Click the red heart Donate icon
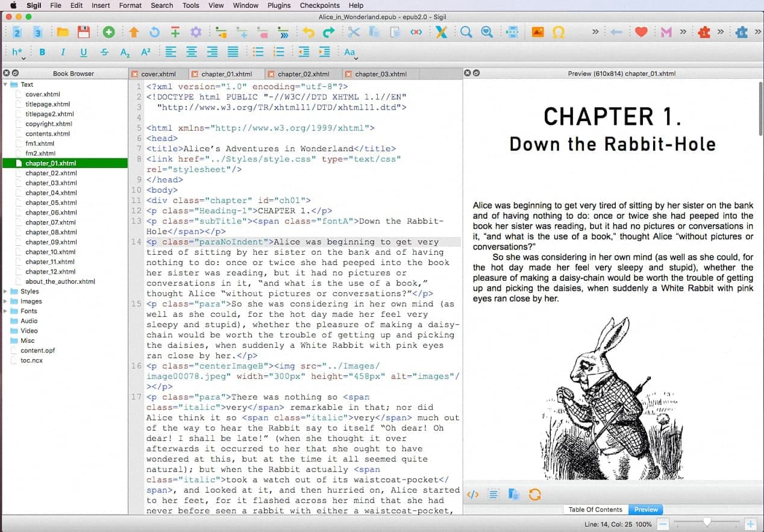 click(641, 33)
